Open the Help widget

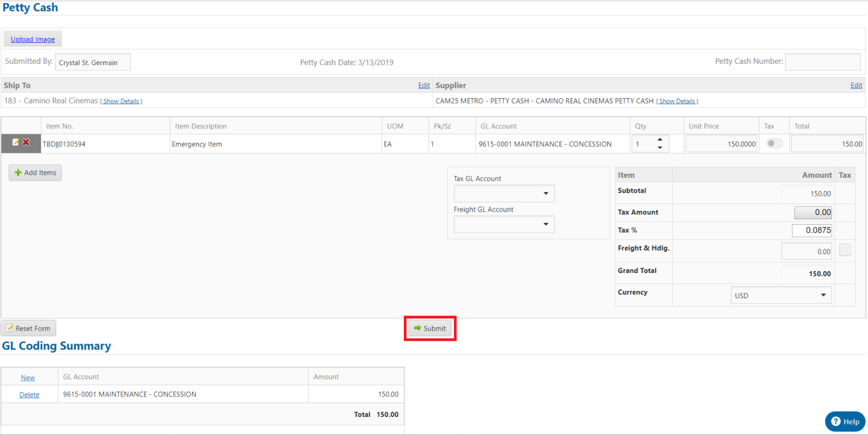(x=845, y=422)
